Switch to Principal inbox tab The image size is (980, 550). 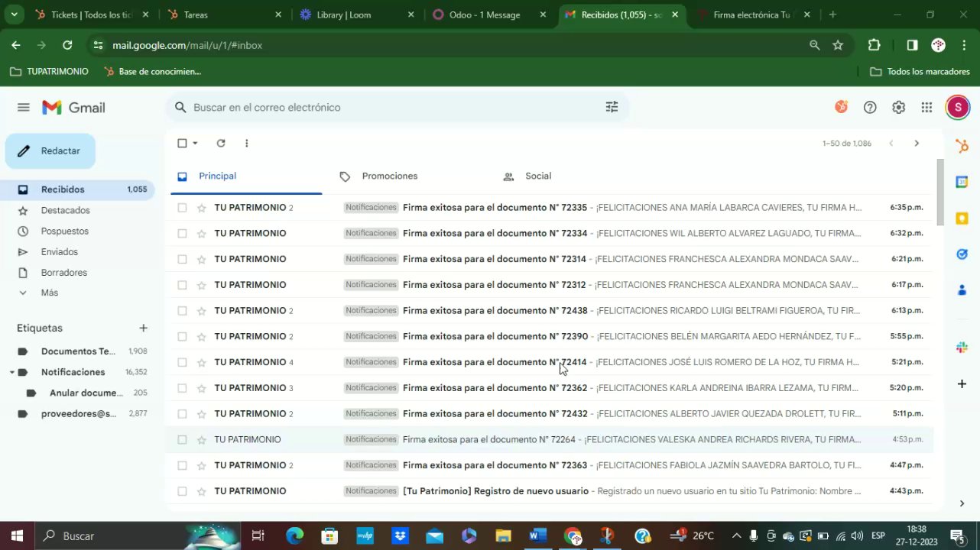pyautogui.click(x=245, y=176)
